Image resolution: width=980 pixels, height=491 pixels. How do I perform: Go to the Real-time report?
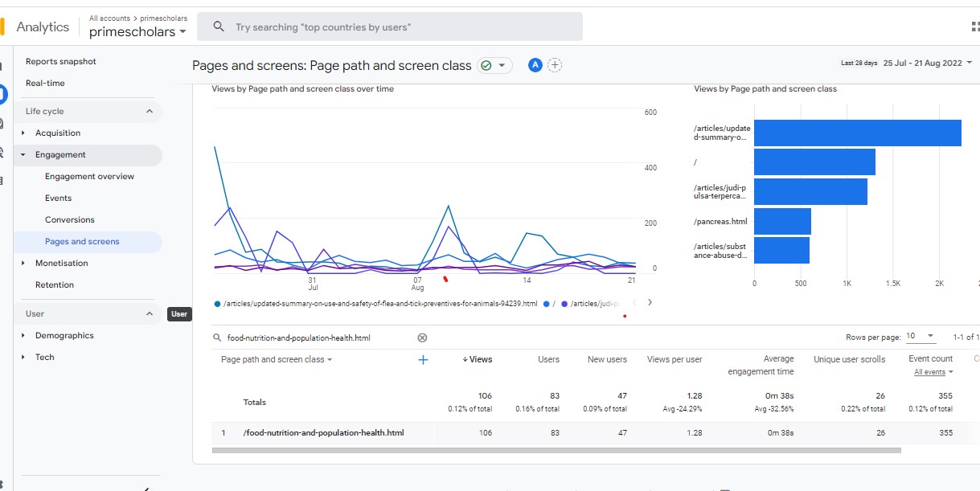point(45,84)
